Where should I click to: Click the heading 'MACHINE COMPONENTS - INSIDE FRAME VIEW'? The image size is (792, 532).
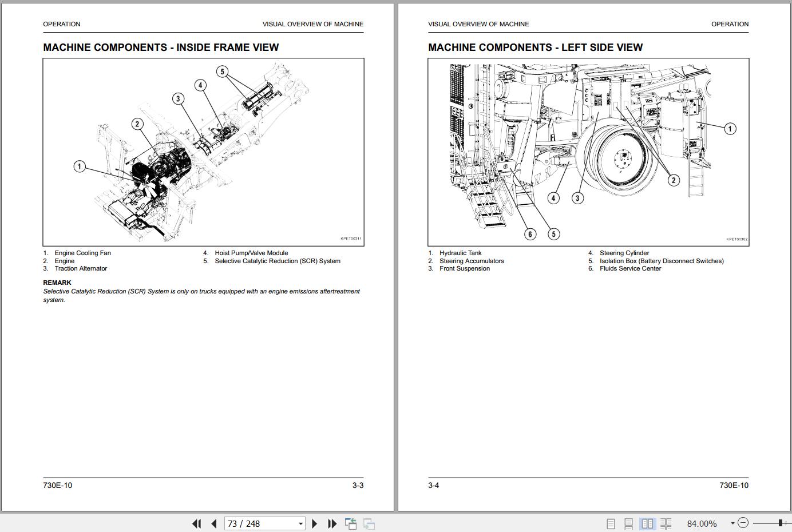click(x=161, y=47)
